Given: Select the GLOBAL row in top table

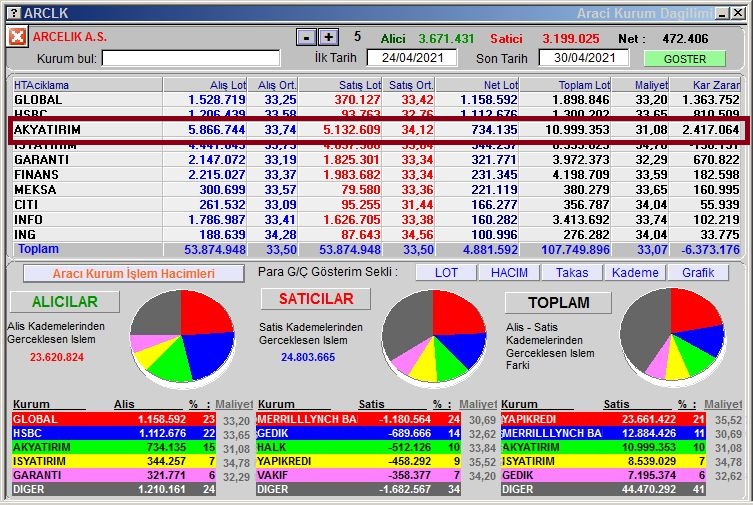Looking at the screenshot, I should [376, 100].
